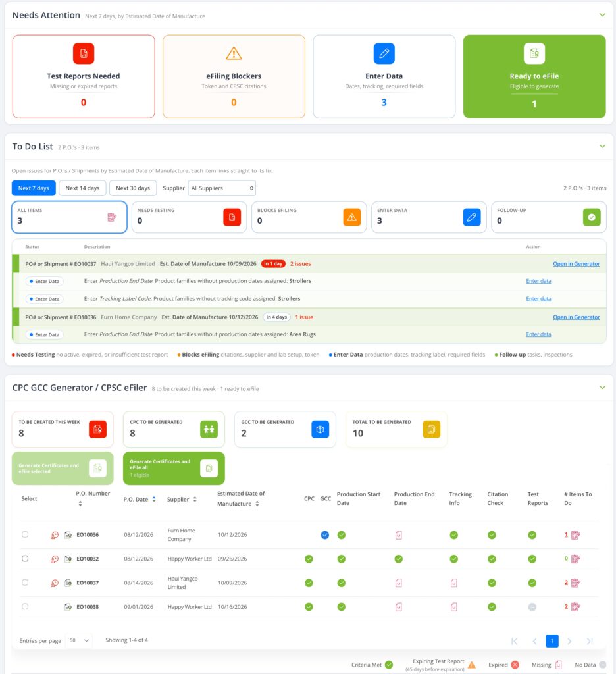Open EO10036 in Generator link
Viewport: 616px width, 674px height.
(x=576, y=317)
